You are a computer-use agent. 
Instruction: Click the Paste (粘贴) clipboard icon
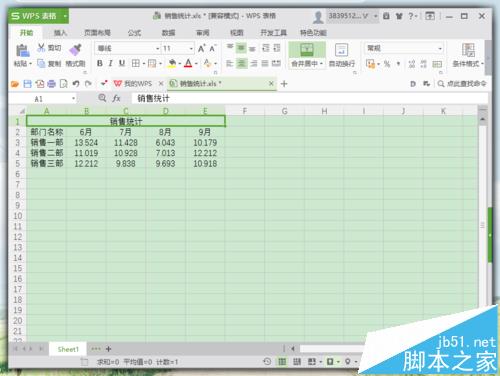coord(22,51)
